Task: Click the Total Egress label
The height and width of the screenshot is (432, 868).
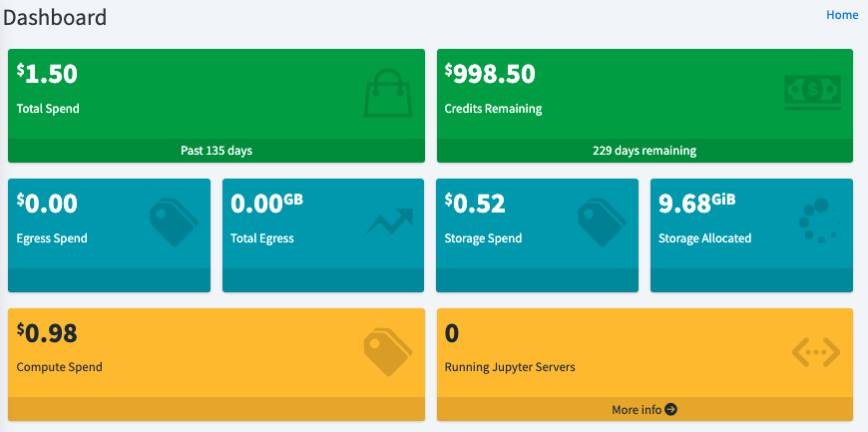Action: (x=262, y=238)
